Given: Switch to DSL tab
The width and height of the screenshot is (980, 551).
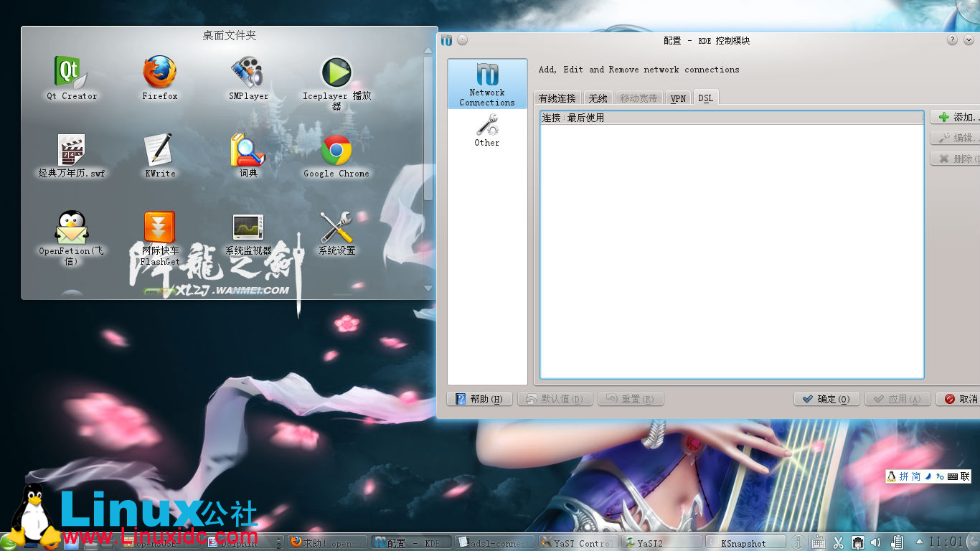Looking at the screenshot, I should coord(706,98).
